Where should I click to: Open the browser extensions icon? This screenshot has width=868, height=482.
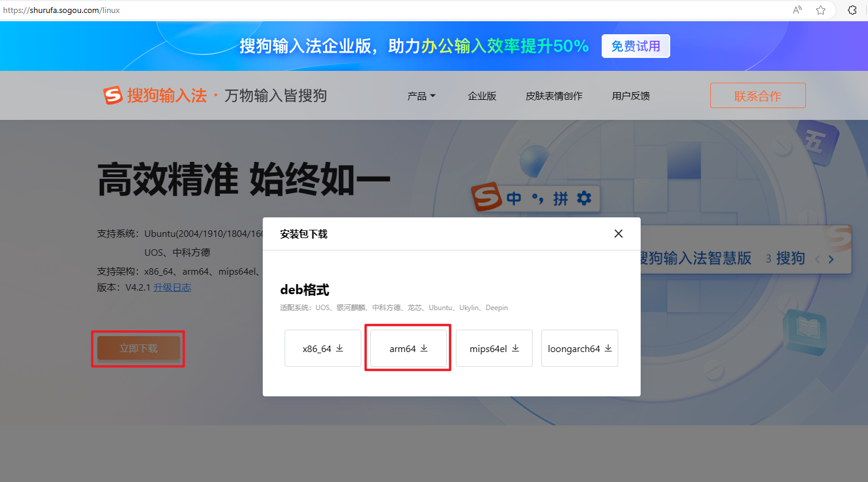[852, 10]
